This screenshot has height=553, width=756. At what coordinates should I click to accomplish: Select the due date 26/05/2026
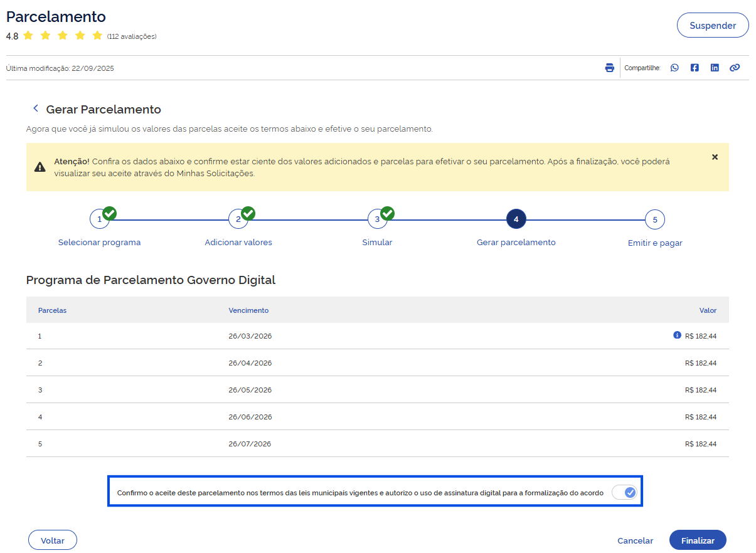coord(250,390)
